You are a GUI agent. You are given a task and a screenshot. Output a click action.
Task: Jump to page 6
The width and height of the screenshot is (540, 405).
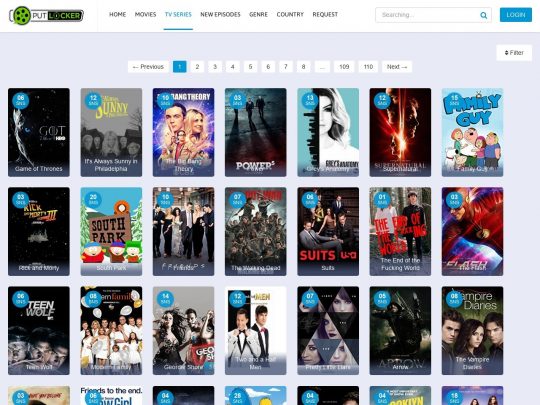pos(268,67)
